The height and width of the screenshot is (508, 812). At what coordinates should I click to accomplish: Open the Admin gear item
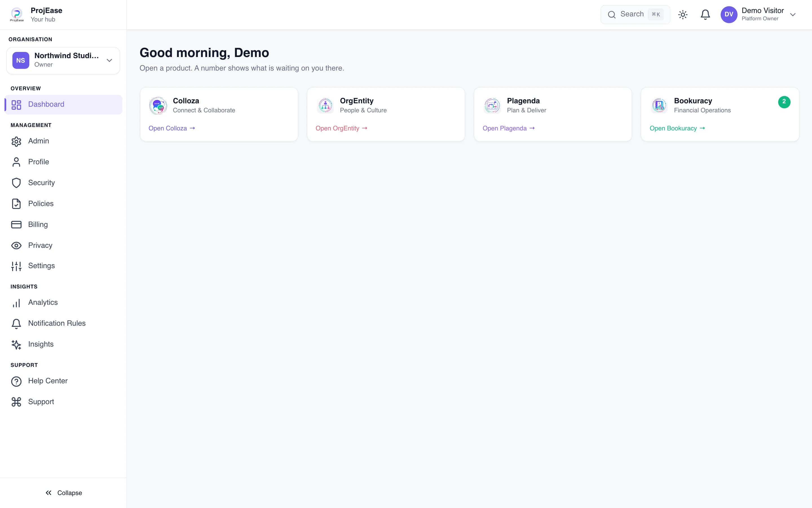tap(16, 141)
